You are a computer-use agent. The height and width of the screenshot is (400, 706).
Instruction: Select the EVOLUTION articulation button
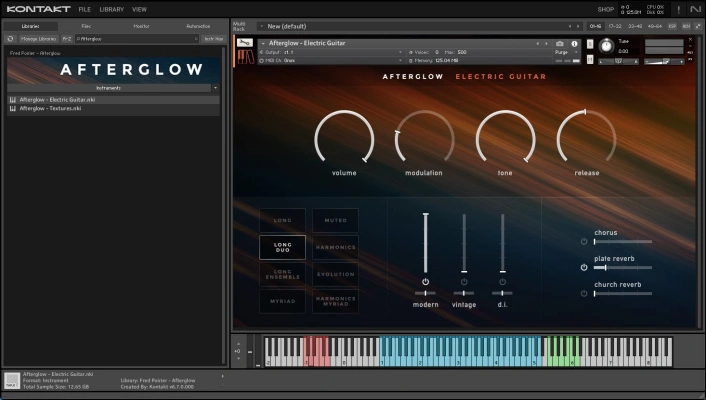[x=335, y=274]
